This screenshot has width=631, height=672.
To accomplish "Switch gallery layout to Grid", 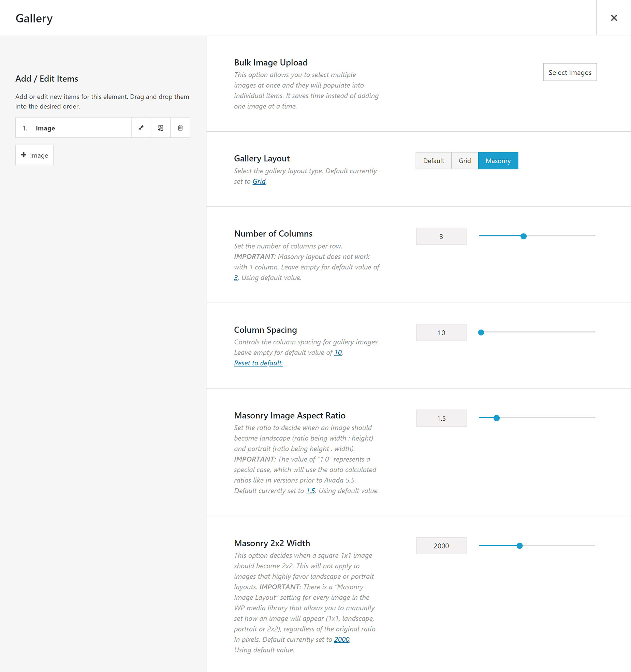I will 465,161.
